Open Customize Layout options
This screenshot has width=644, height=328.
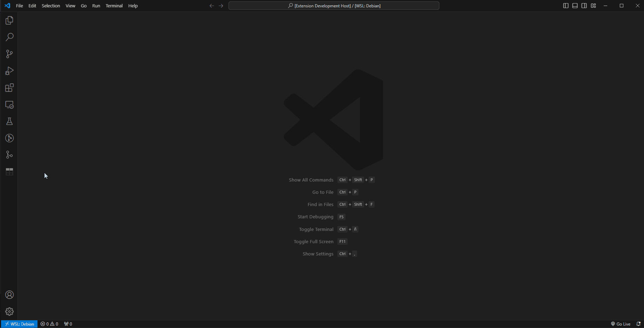[593, 6]
